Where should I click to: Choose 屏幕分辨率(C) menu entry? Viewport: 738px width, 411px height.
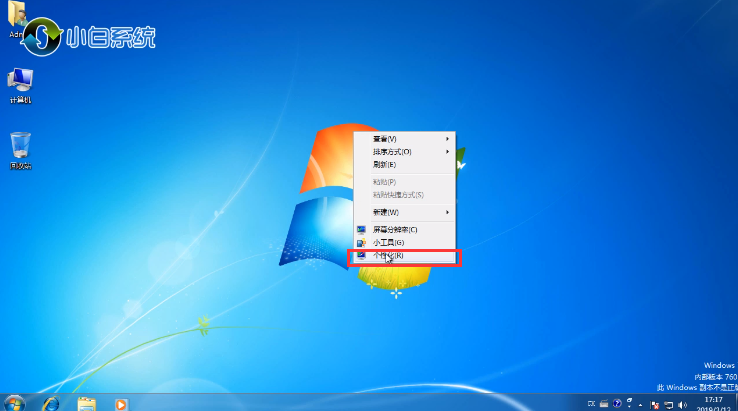[x=405, y=230]
